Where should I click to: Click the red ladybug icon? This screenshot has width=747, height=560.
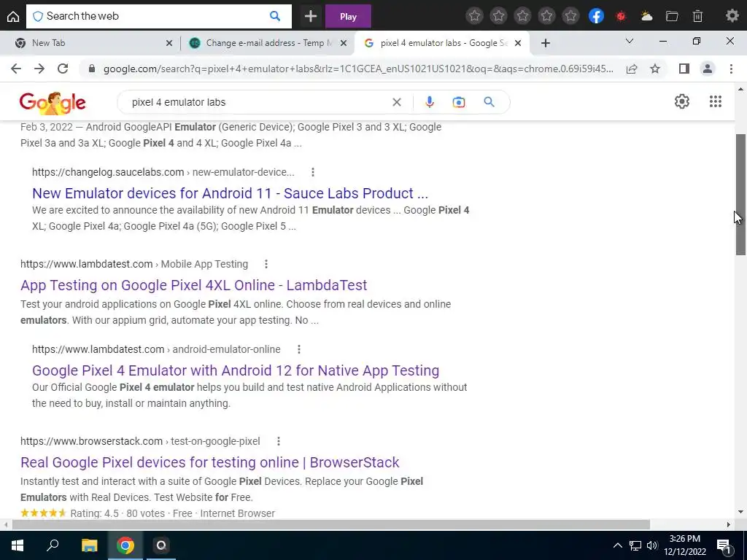click(621, 16)
